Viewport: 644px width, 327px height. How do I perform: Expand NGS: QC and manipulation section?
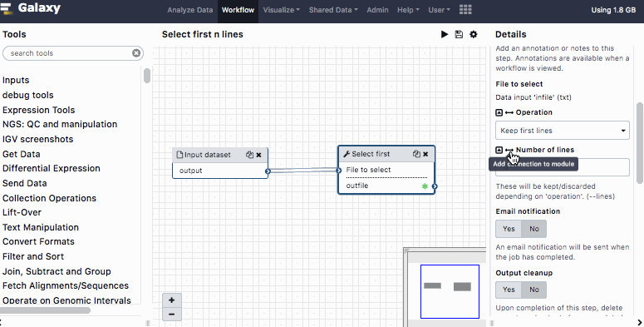60,124
